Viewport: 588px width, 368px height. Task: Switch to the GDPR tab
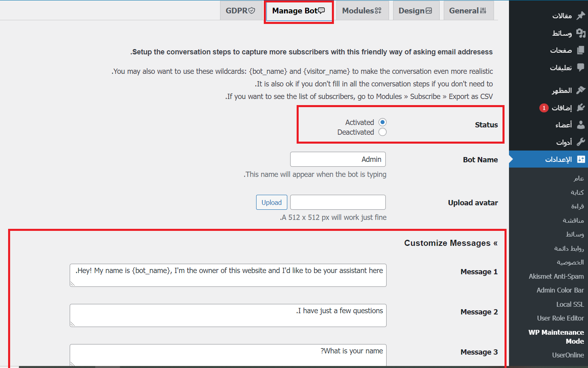[240, 11]
